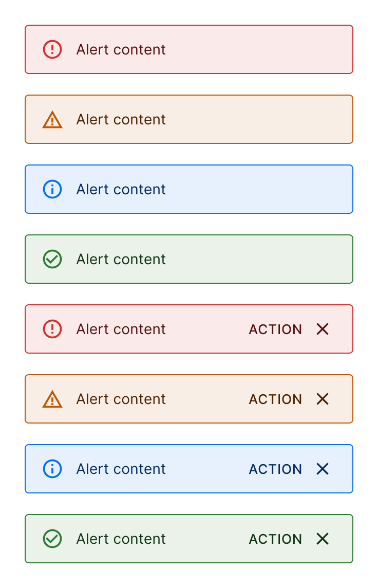Click ACTION button in the red alert

[275, 329]
